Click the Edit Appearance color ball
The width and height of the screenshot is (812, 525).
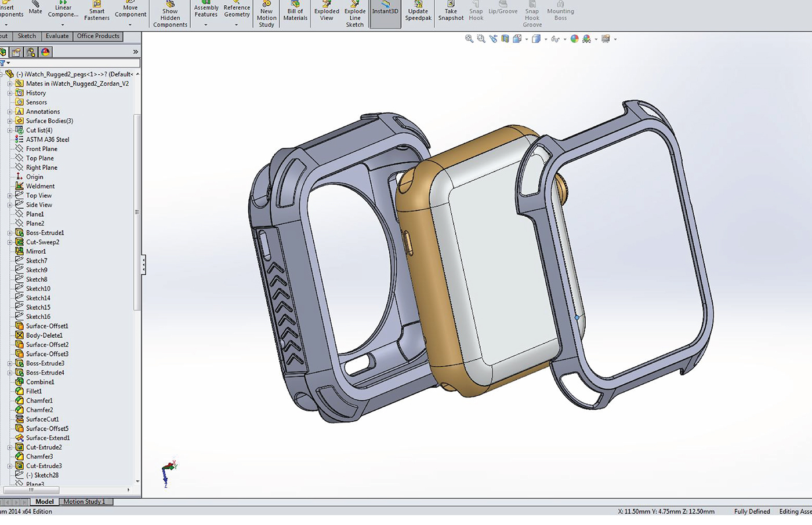[574, 39]
